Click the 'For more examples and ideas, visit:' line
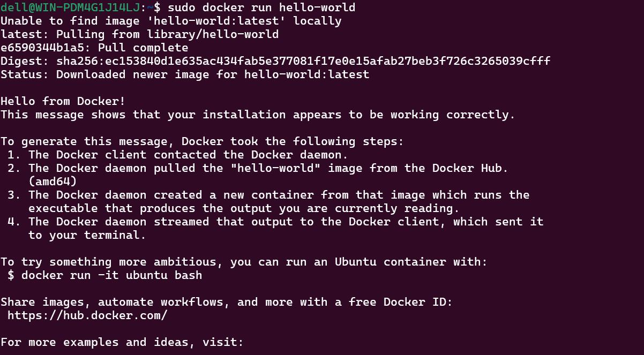Viewport: 644px width, 355px height. click(122, 342)
